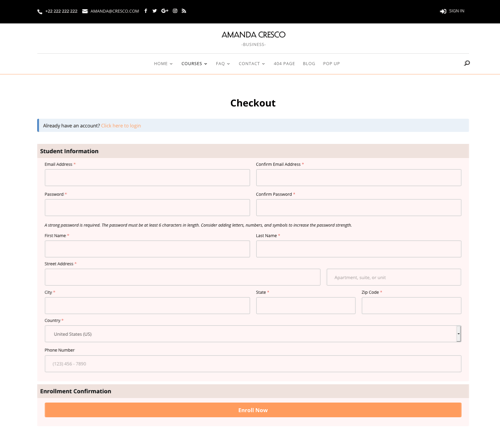
Task: Open the Blog menu item
Action: click(x=309, y=63)
